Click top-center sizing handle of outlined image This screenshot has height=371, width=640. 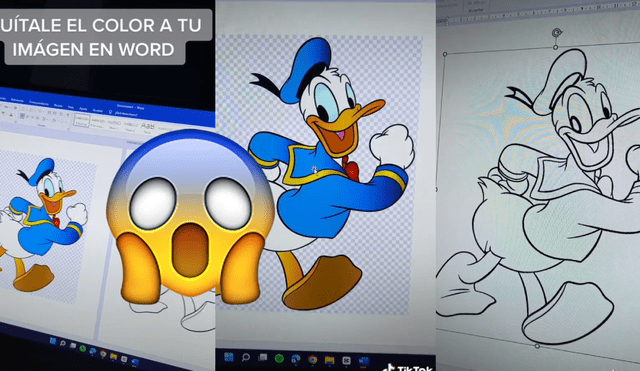(556, 47)
